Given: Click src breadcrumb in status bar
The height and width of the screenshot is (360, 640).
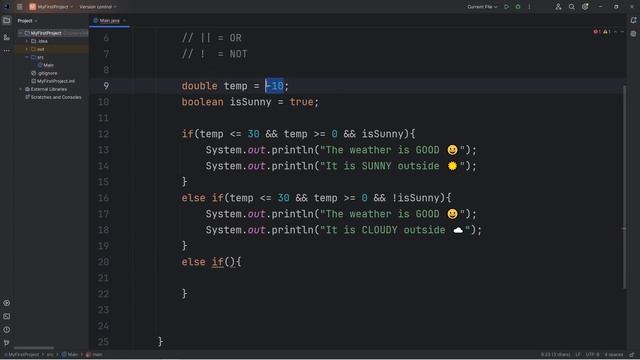Looking at the screenshot, I should coord(50,355).
